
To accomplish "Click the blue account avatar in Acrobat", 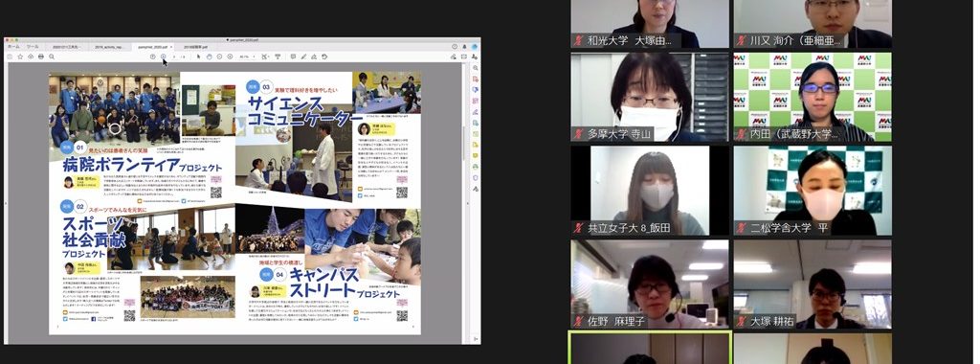I will pyautogui.click(x=475, y=47).
